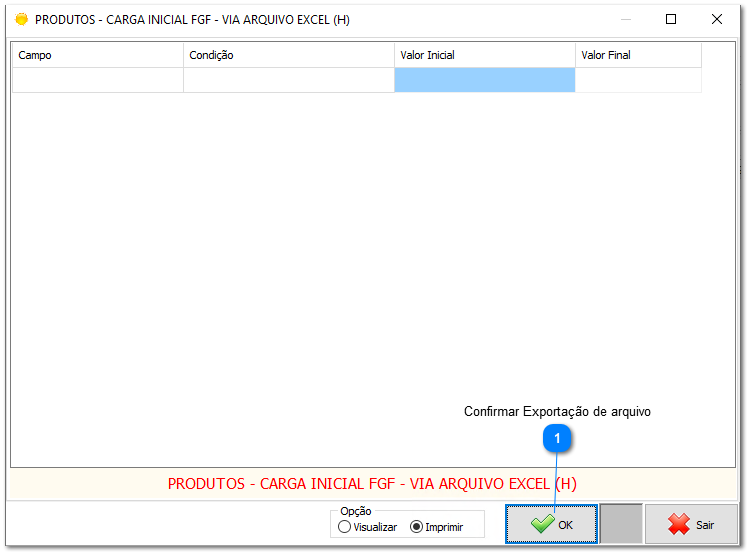Click the empty Valor Final cell
Viewport: 750px width, 555px height.
pos(638,80)
